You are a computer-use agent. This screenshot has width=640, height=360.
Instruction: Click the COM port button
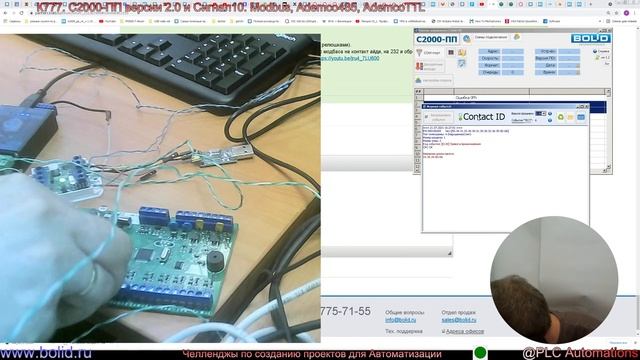[429, 53]
